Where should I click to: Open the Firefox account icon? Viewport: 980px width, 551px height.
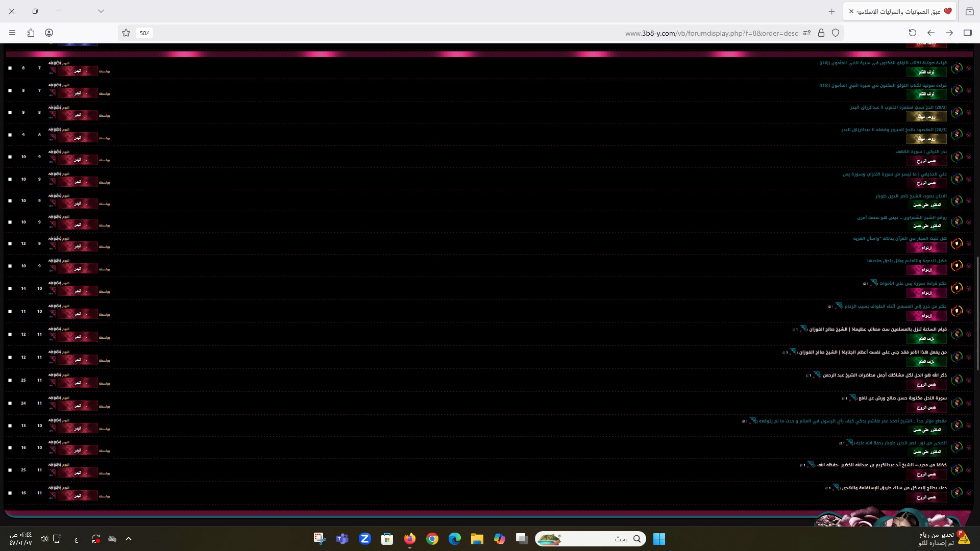coord(49,33)
